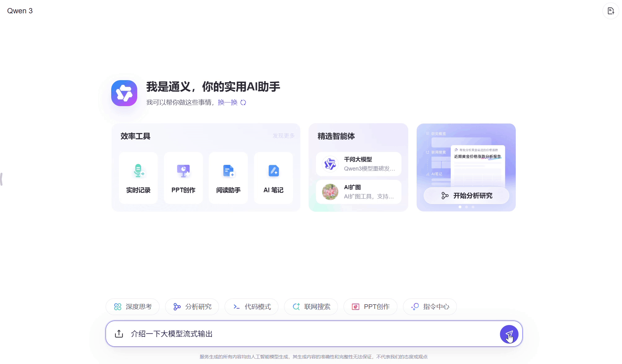Select the third carousel dot indicator

point(473,207)
